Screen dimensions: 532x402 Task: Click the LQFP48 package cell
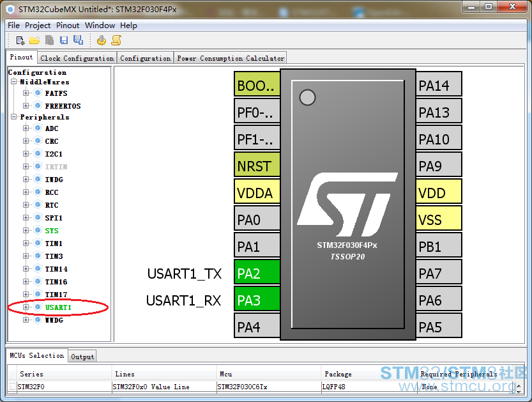click(369, 387)
